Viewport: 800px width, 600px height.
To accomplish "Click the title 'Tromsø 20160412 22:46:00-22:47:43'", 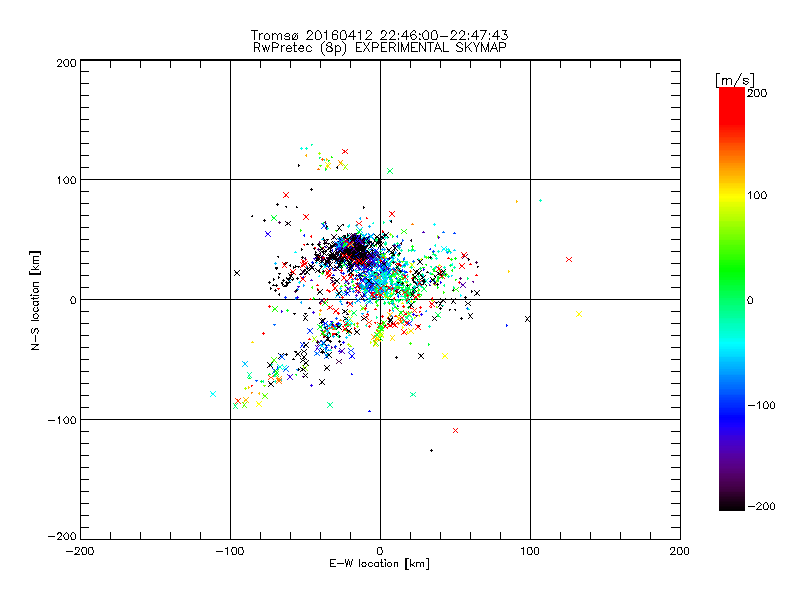I will tap(379, 35).
